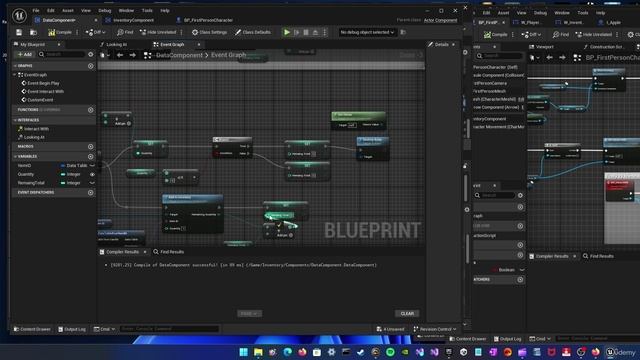Navigate forward in graph history

coord(132,55)
